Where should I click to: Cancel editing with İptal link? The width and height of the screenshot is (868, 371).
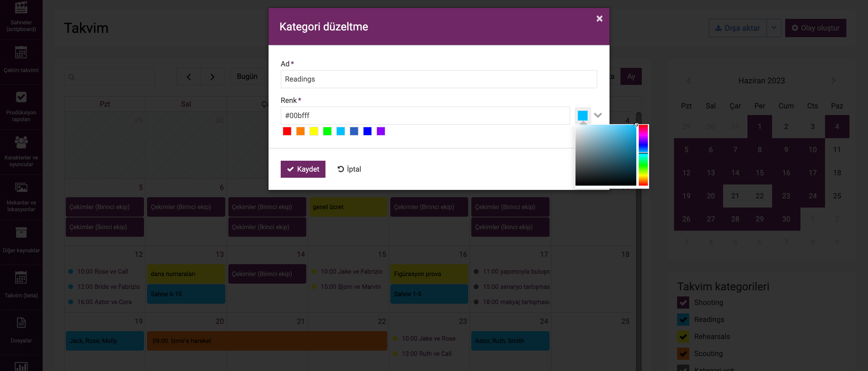click(x=349, y=169)
